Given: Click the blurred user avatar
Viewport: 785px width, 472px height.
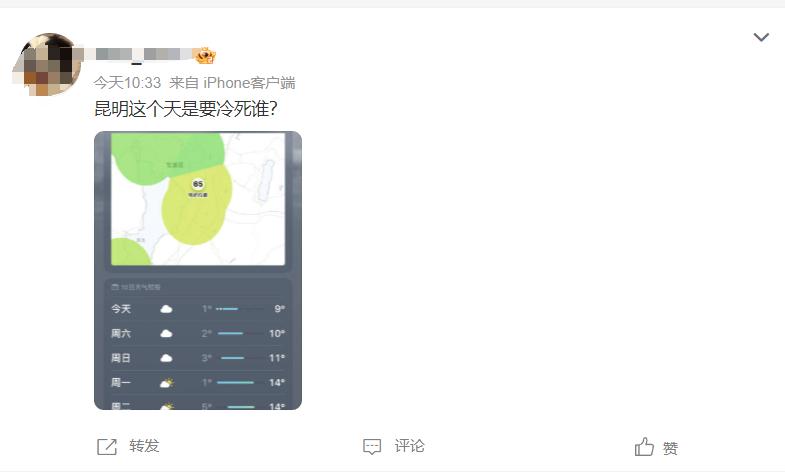Looking at the screenshot, I should (47, 64).
